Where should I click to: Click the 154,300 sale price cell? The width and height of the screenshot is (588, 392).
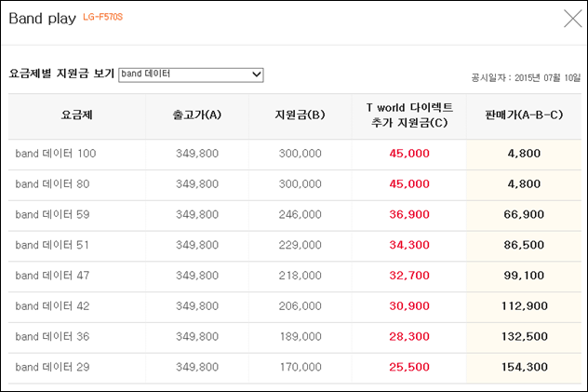point(524,367)
